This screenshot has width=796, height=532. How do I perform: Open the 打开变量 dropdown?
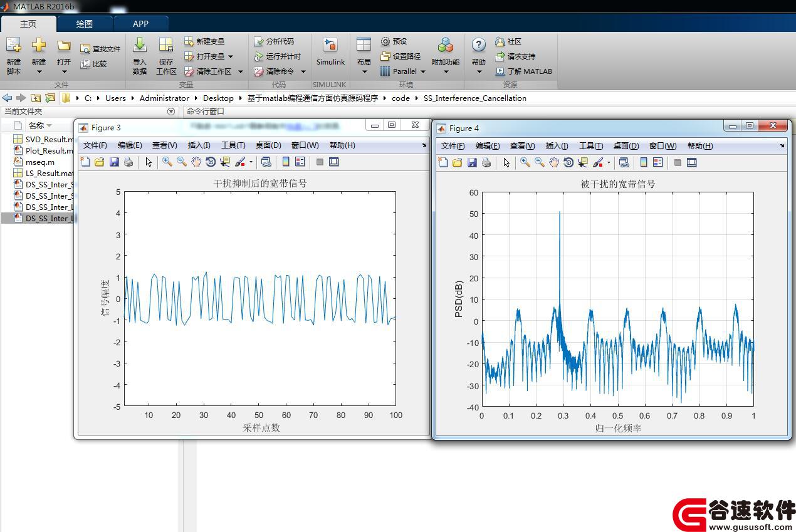[231, 56]
